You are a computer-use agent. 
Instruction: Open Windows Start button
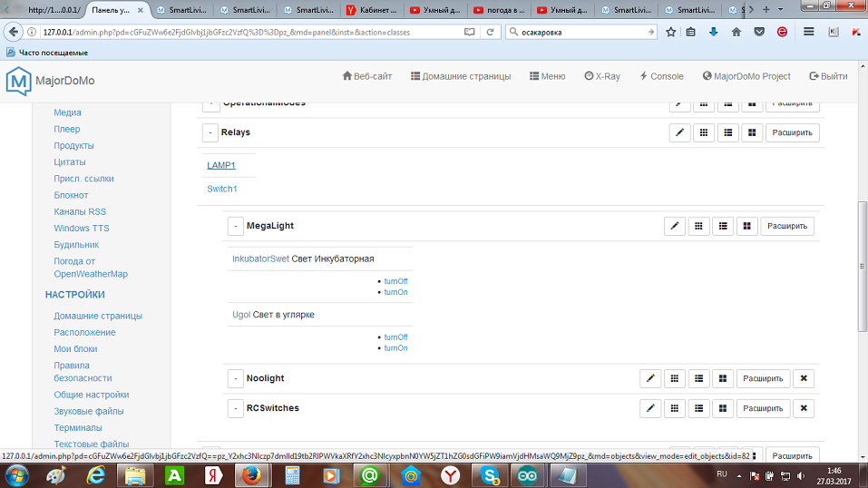(x=16, y=476)
